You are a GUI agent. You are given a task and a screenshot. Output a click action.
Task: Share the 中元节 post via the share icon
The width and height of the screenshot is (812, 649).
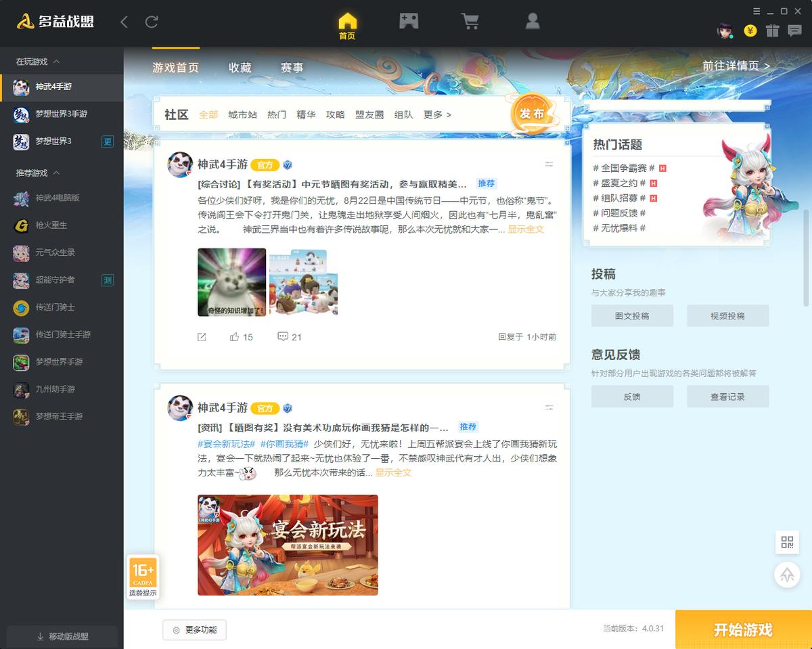click(201, 336)
